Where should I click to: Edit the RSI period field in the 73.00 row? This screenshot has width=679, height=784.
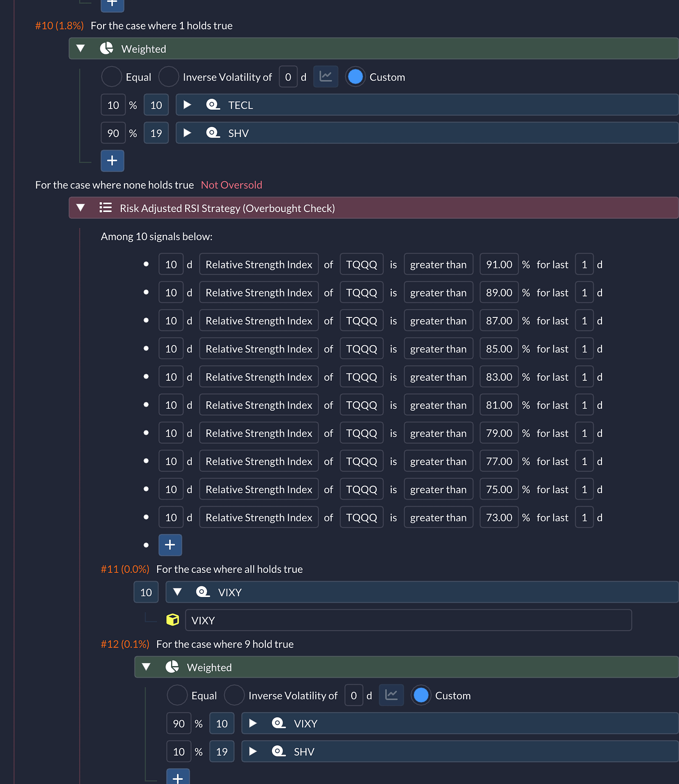tap(171, 517)
